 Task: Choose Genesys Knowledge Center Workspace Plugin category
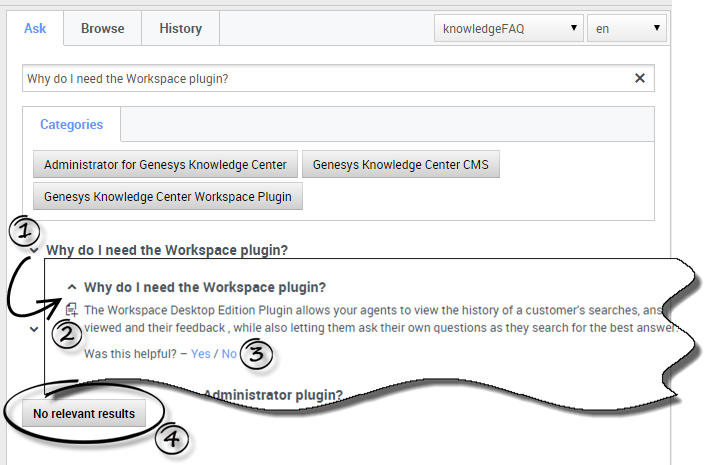click(x=167, y=196)
